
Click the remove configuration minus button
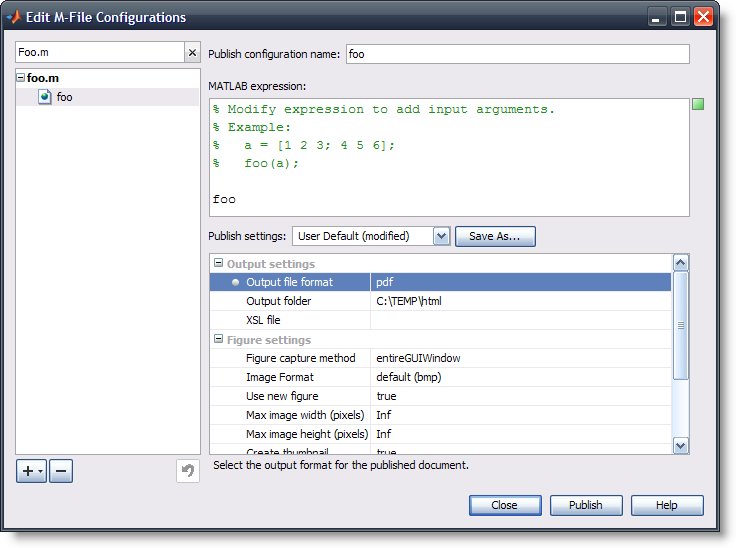[x=61, y=472]
